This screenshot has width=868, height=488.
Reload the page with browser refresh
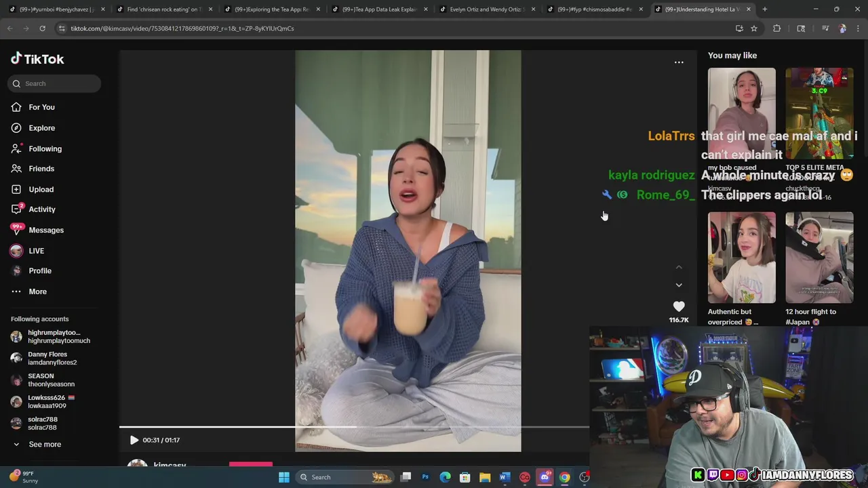(x=42, y=28)
